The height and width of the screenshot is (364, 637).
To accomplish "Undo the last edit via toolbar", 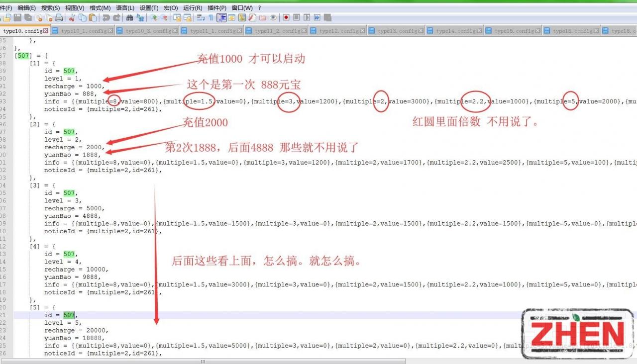I will [x=106, y=17].
